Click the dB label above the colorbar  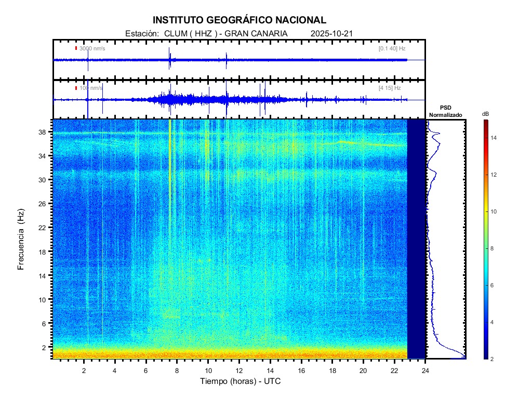click(x=485, y=114)
